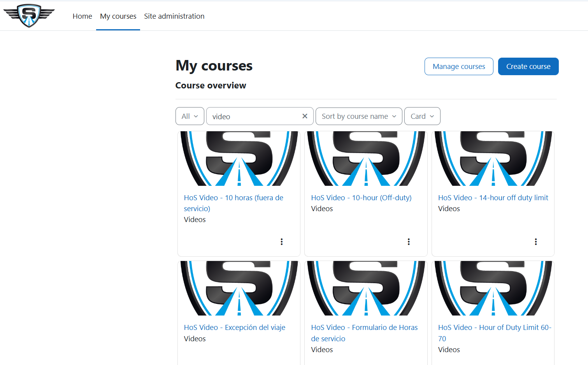This screenshot has height=365, width=588.
Task: Click the Create course button
Action: 528,66
